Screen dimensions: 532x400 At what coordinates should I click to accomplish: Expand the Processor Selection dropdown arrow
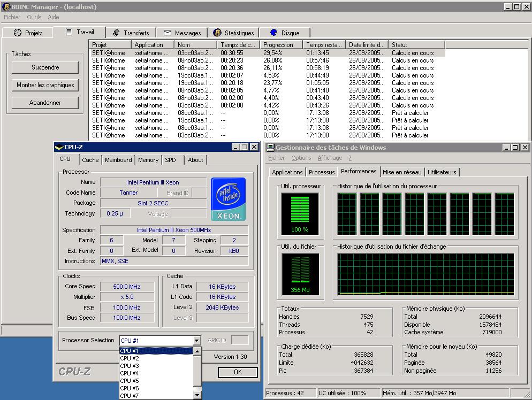click(x=196, y=340)
